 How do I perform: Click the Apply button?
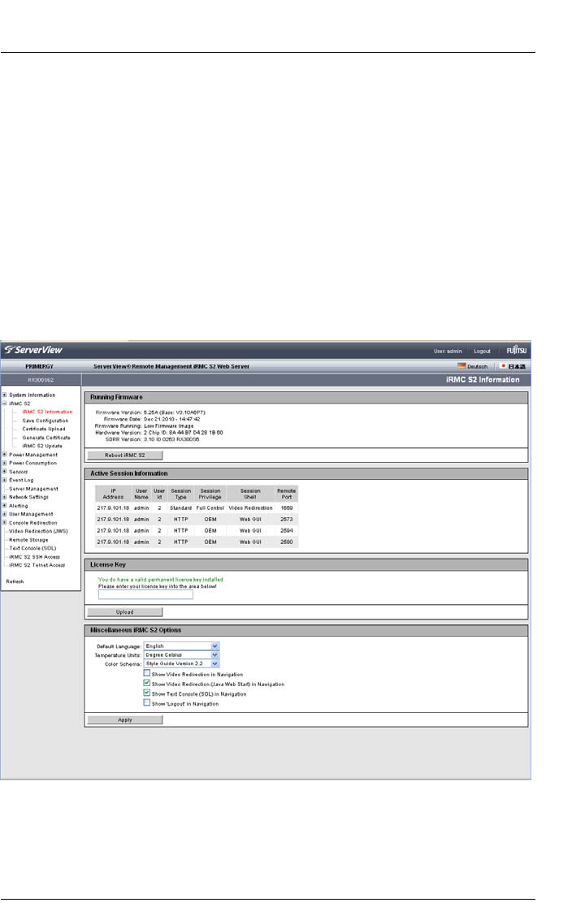coord(125,719)
